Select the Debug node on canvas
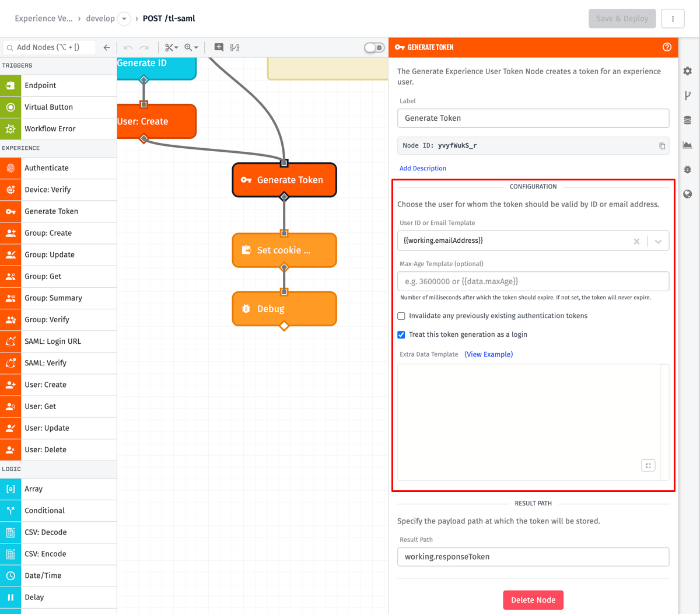 click(x=284, y=309)
